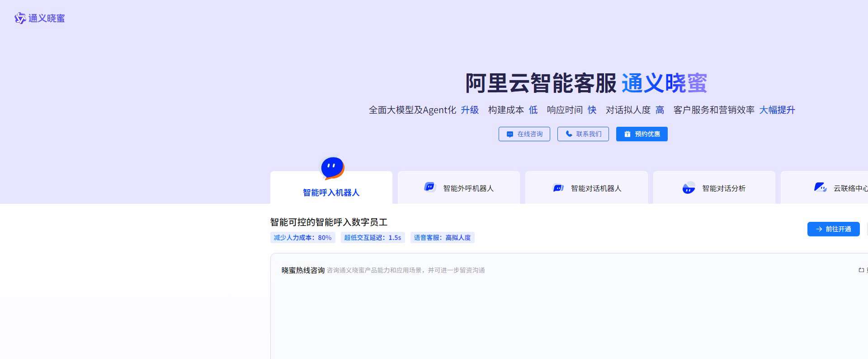The width and height of the screenshot is (868, 359).
Task: Click the description starting 咨询通义晓蜜产品能力
Action: pos(406,270)
